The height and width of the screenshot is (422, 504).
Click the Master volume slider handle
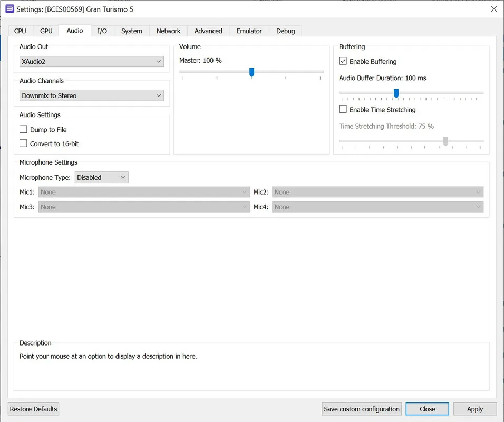[251, 72]
